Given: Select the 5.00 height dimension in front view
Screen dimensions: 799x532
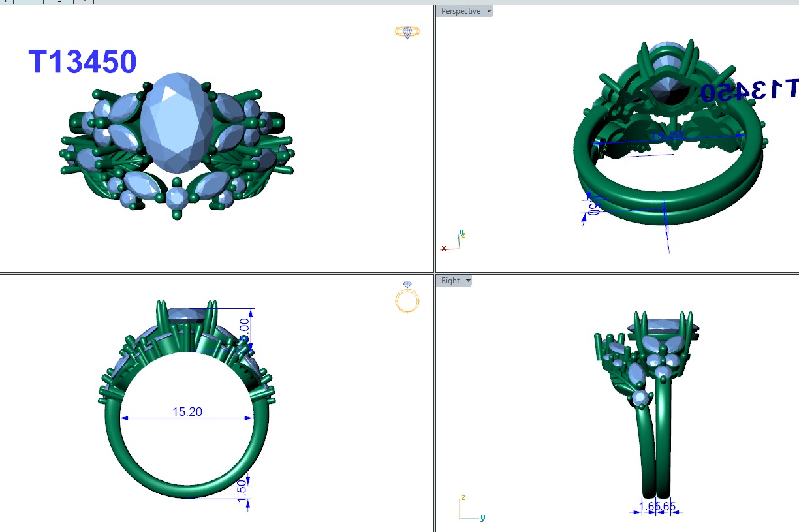Looking at the screenshot, I should click(x=245, y=328).
